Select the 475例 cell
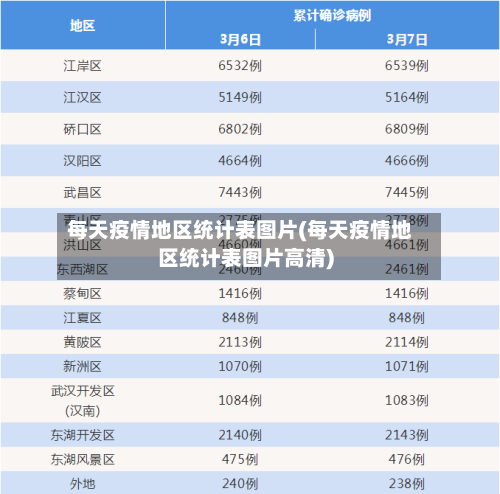The height and width of the screenshot is (494, 500). [240, 459]
